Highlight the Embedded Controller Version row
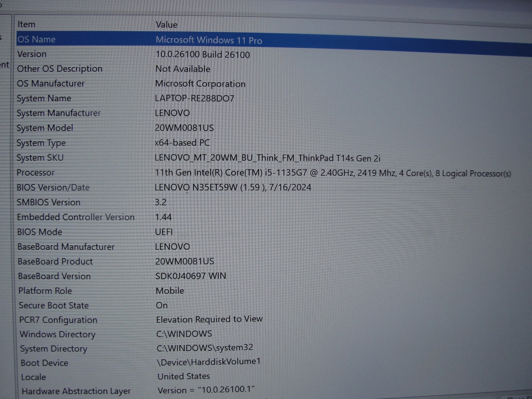The height and width of the screenshot is (399, 532). coord(76,217)
